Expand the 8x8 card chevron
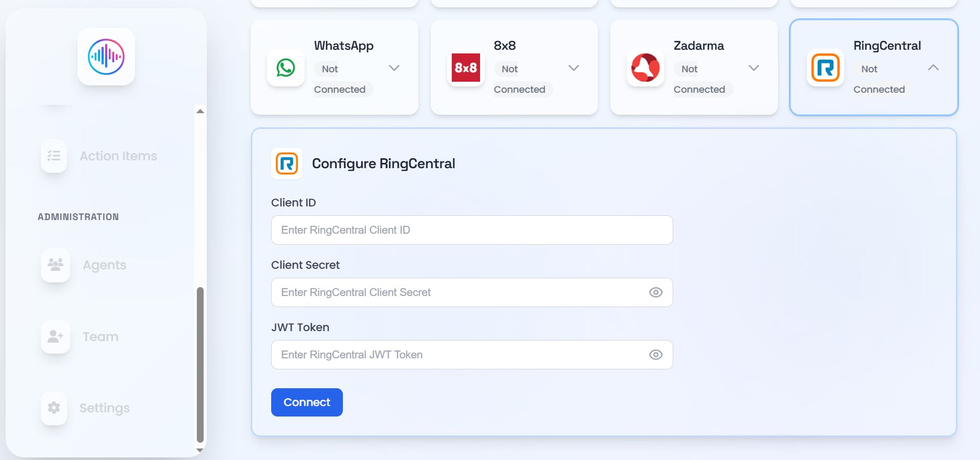The width and height of the screenshot is (980, 460). coord(574,68)
